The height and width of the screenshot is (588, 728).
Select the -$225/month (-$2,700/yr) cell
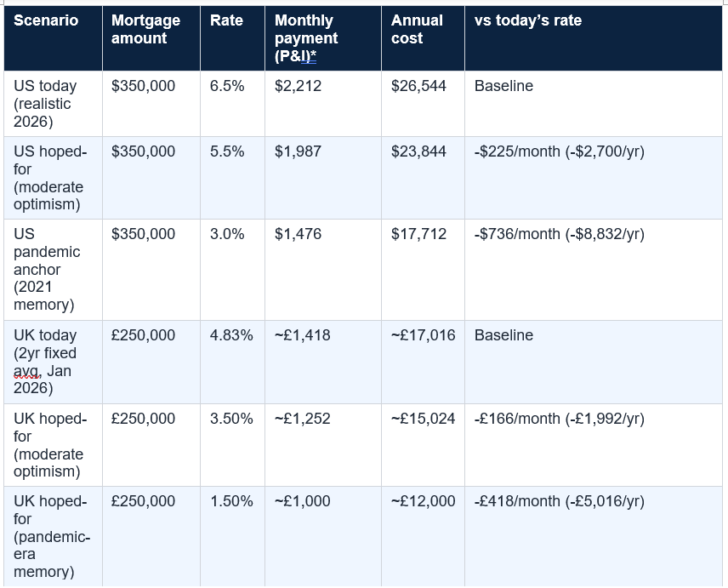[594, 178]
